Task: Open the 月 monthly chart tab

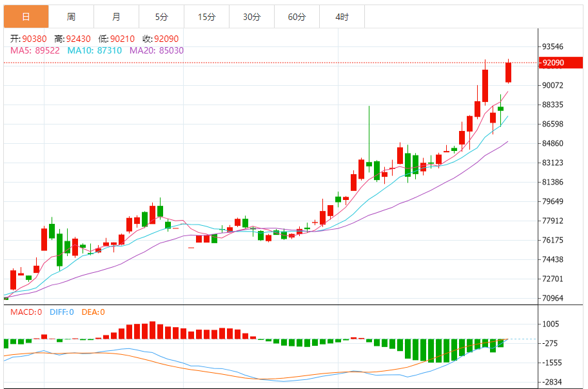Action: [116, 17]
